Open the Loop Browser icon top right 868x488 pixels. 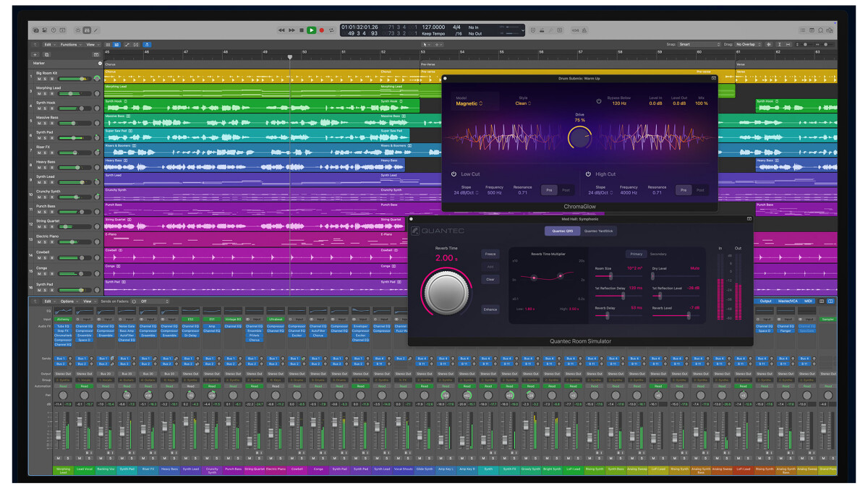tap(820, 30)
